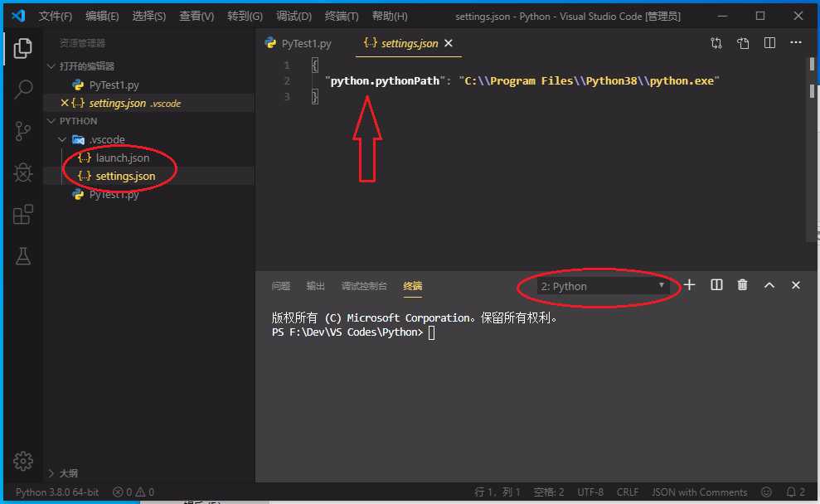Screen dimensions: 820x504
Task: Open the editor more actions ellipsis
Action: coord(796,42)
